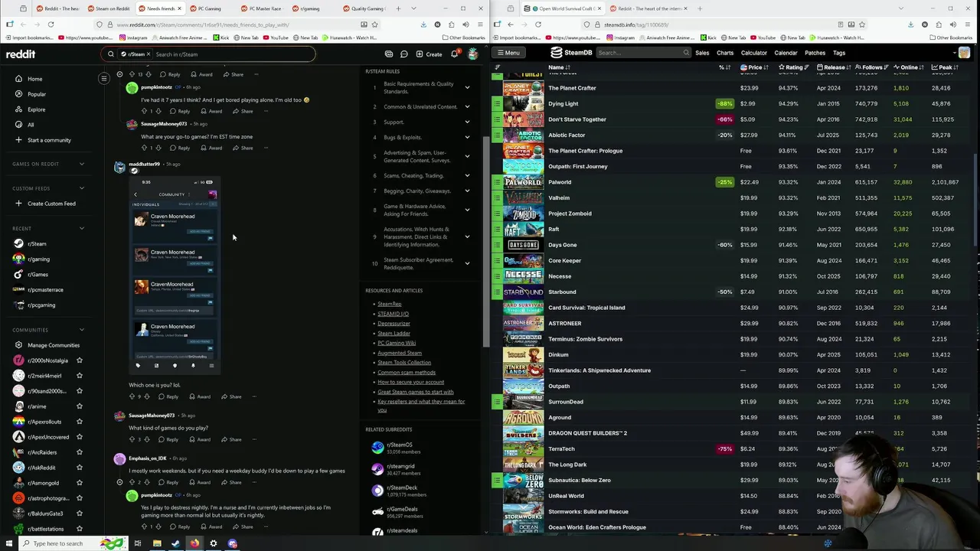
Task: Open Firefox from the Windows taskbar
Action: pos(194,543)
